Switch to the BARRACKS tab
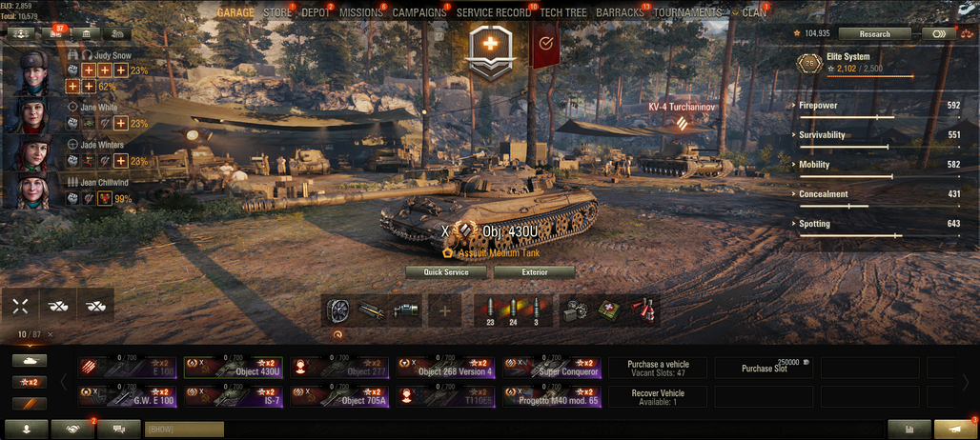The height and width of the screenshot is (440, 980). (x=620, y=12)
